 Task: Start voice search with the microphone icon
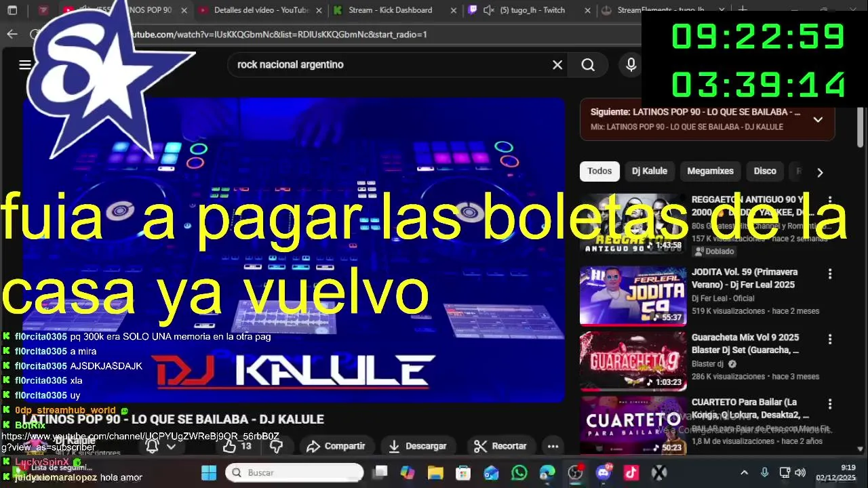[631, 64]
